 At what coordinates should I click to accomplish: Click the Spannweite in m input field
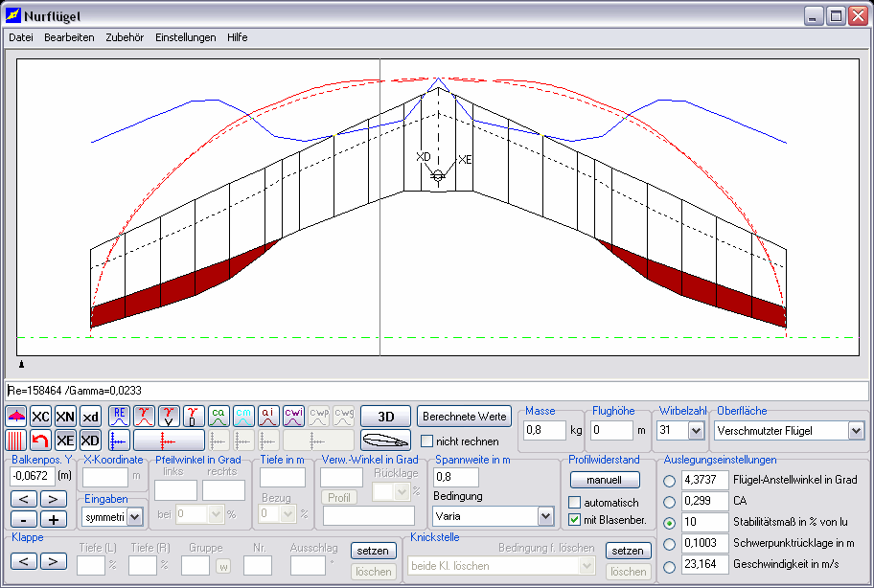click(x=456, y=477)
